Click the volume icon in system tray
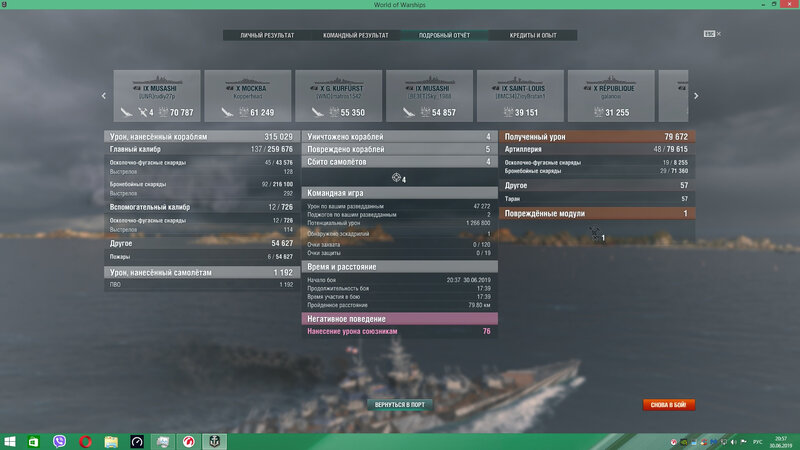 [734, 442]
